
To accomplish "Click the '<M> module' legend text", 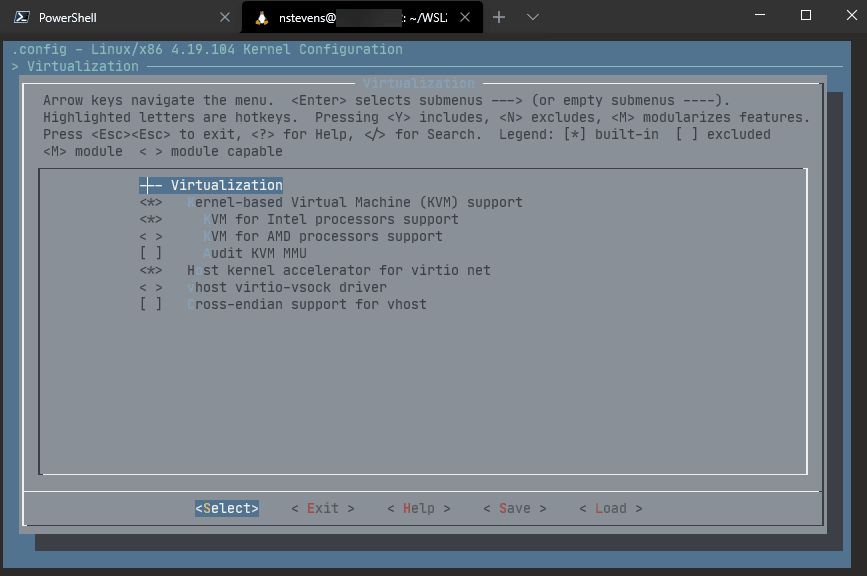I will (83, 151).
